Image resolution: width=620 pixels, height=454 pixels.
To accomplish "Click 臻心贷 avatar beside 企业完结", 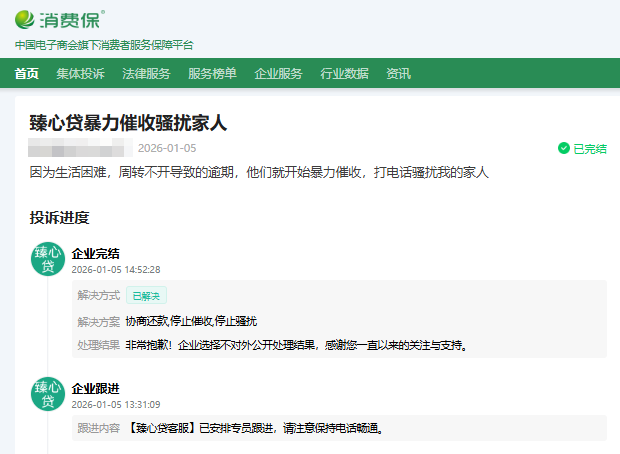I will tap(48, 260).
